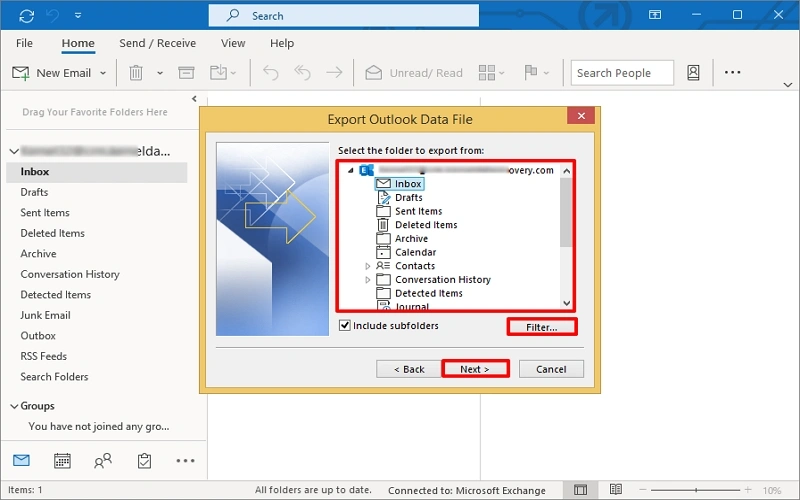Select Deleted Items in export folder tree
The image size is (800, 500).
[x=416, y=225]
